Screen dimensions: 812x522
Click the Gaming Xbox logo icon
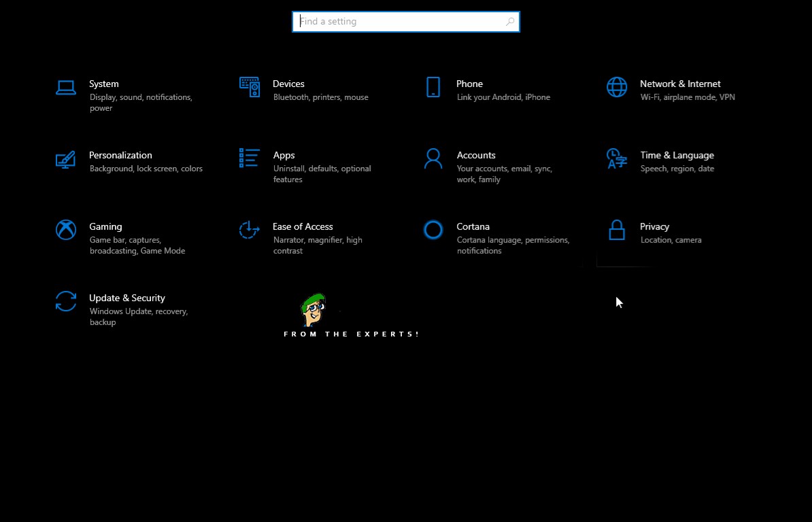coord(66,230)
